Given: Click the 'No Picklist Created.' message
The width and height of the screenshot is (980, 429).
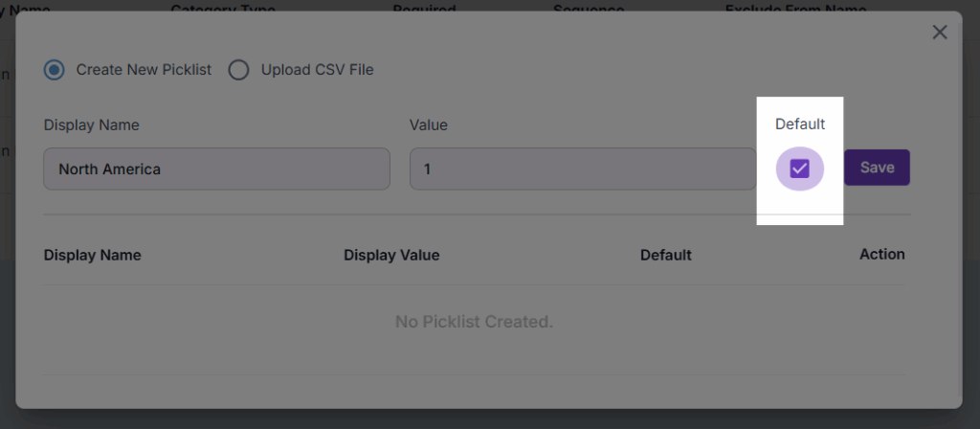Looking at the screenshot, I should click(x=474, y=322).
